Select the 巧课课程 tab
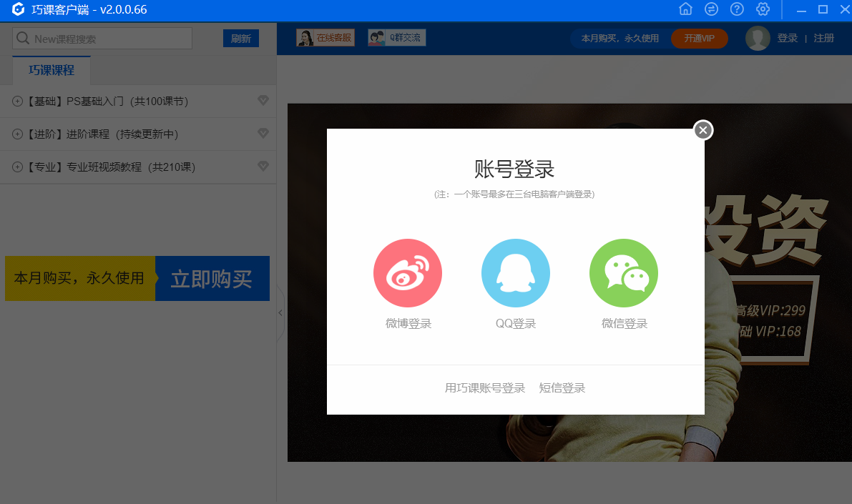852x504 pixels. point(52,70)
